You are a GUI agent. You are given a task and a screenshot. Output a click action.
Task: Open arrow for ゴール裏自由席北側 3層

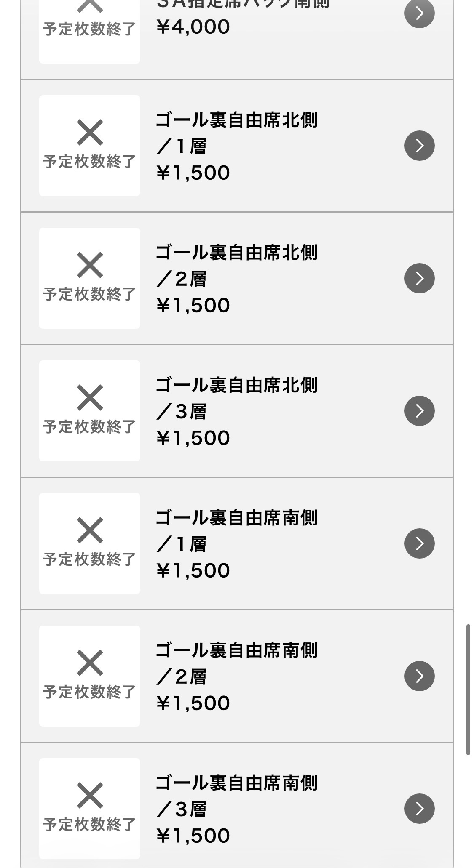(419, 411)
